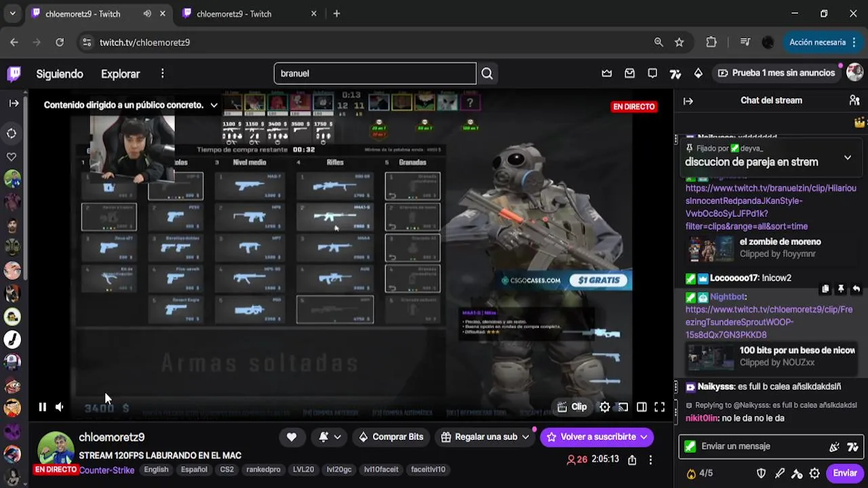Image resolution: width=868 pixels, height=488 pixels.
Task: Pause the stream video
Action: 42,407
